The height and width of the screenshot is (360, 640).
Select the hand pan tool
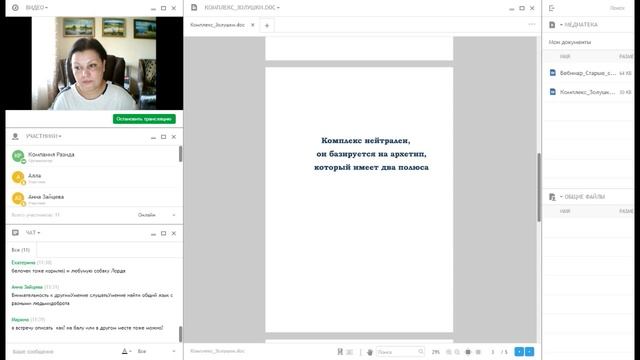point(370,352)
